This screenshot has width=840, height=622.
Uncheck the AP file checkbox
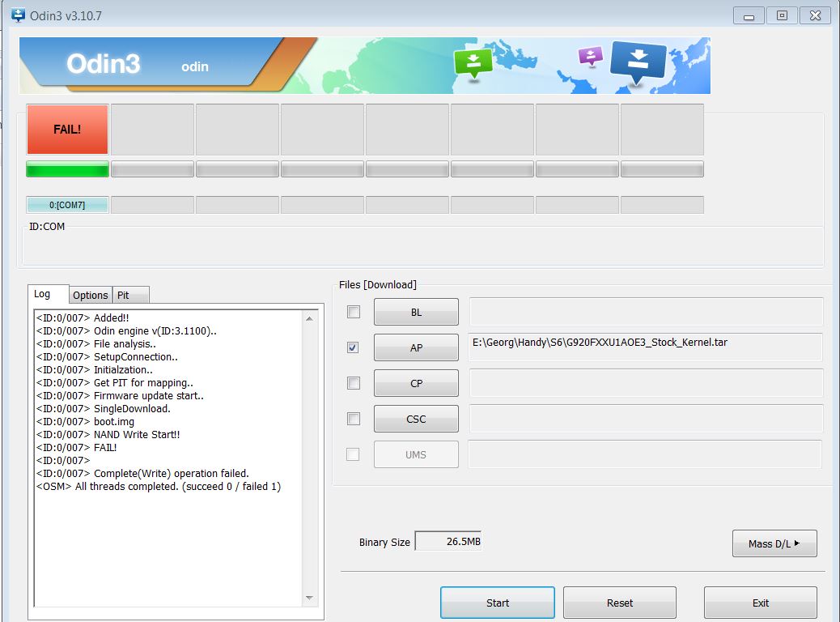click(353, 347)
